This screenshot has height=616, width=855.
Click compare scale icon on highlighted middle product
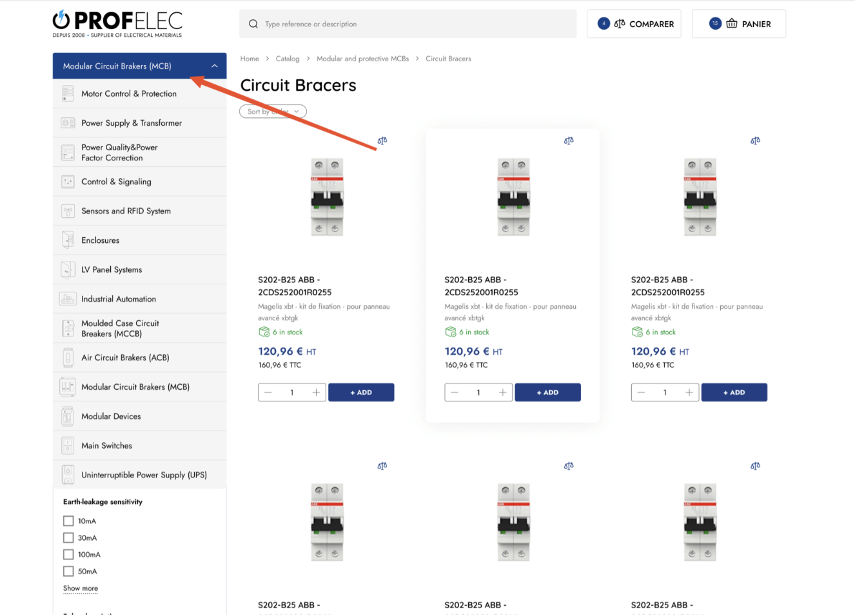coord(569,140)
